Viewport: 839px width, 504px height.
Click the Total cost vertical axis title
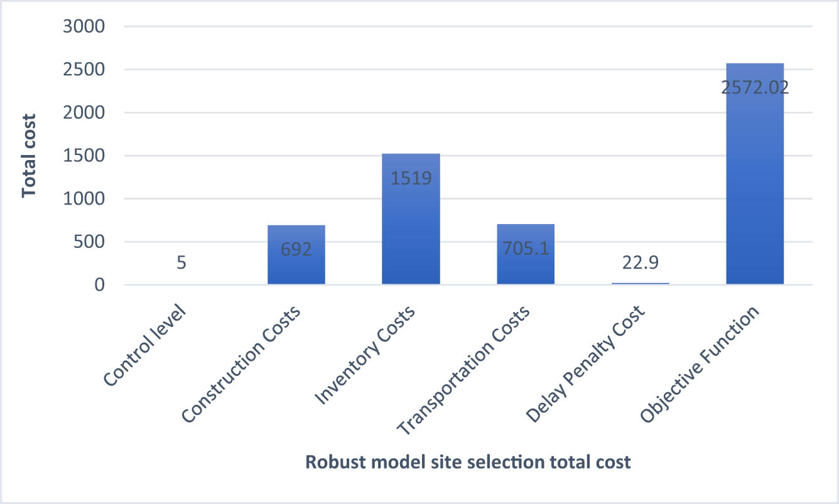28,155
